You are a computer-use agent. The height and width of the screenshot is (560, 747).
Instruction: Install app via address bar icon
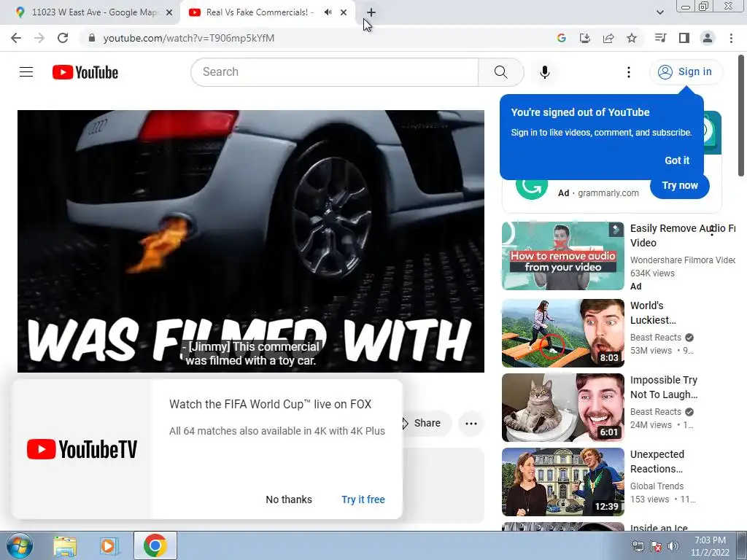pos(584,38)
